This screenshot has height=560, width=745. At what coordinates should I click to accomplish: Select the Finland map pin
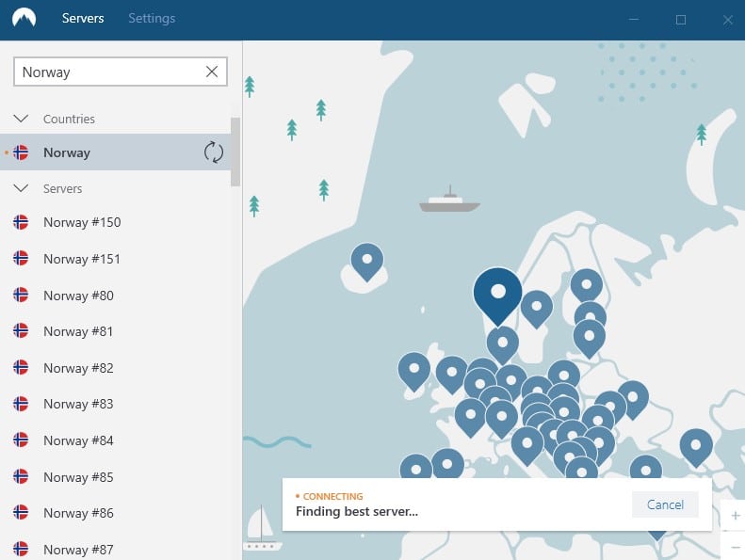click(587, 286)
